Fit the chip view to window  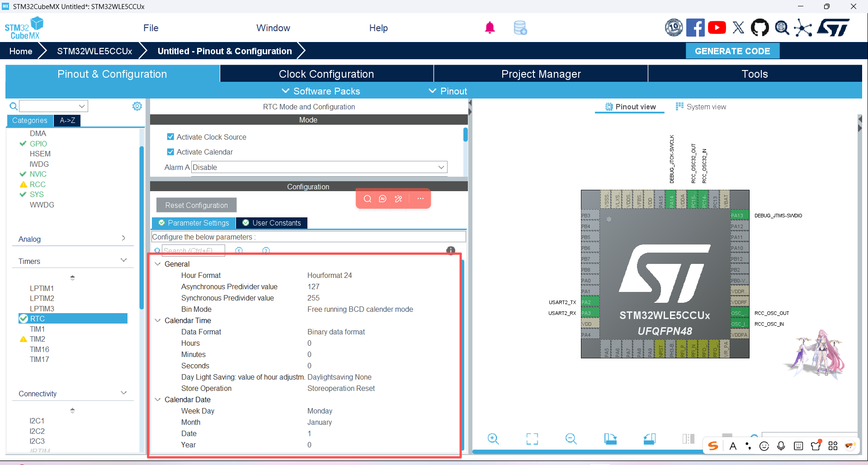tap(532, 439)
